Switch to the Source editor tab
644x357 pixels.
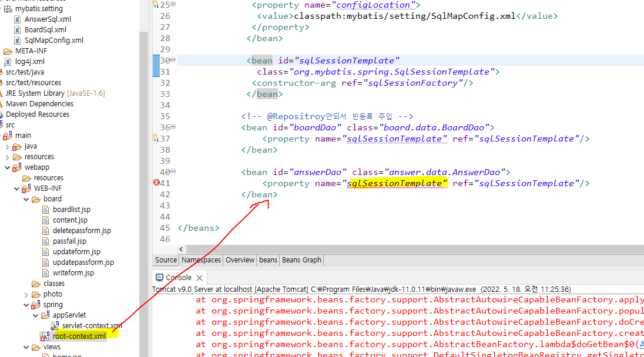coord(166,260)
